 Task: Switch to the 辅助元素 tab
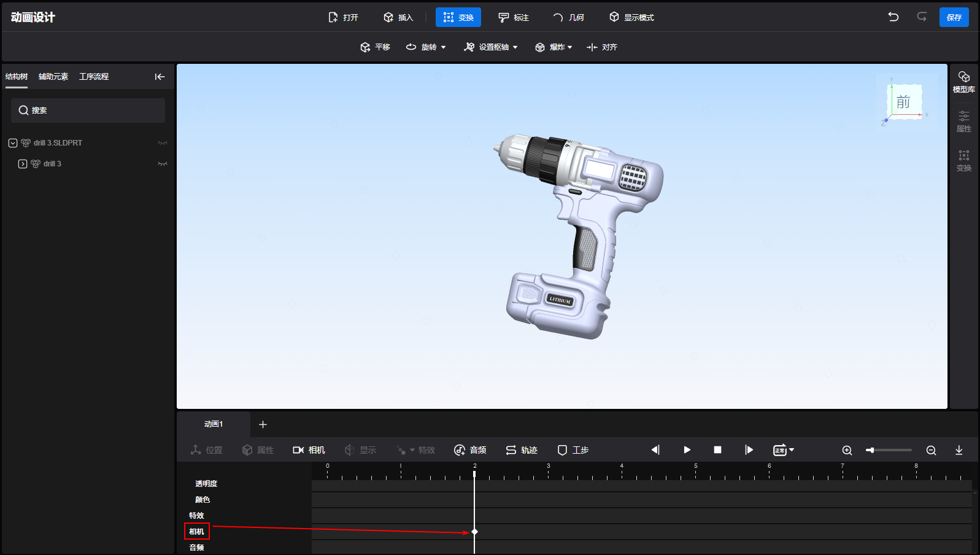coord(53,77)
